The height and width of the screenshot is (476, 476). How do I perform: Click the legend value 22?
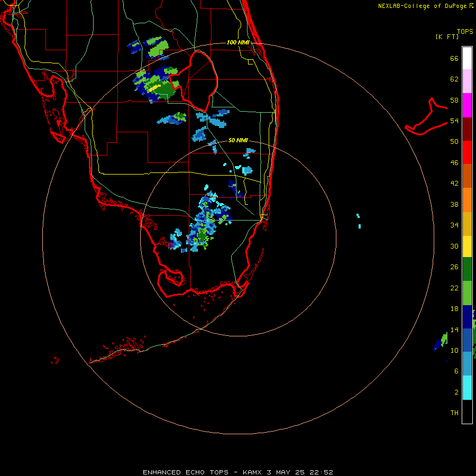tap(454, 288)
